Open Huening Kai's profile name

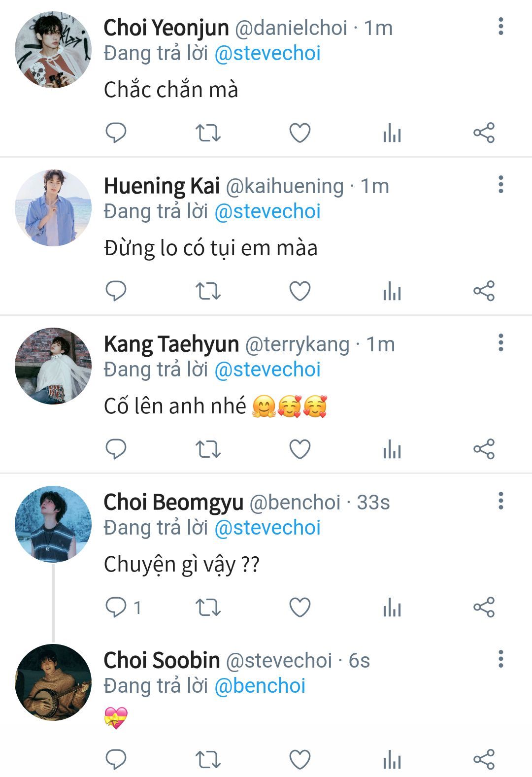click(162, 186)
